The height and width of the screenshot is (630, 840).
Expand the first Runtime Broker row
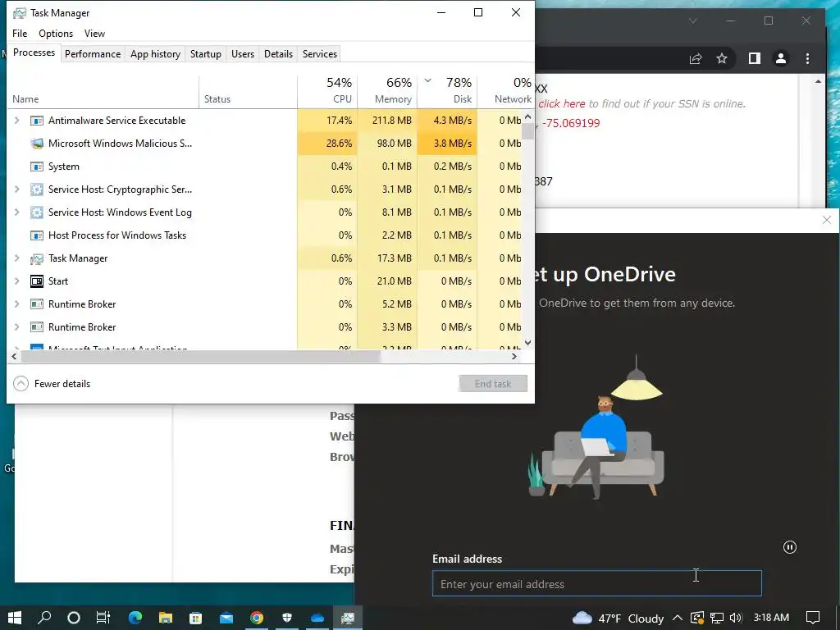pos(16,304)
